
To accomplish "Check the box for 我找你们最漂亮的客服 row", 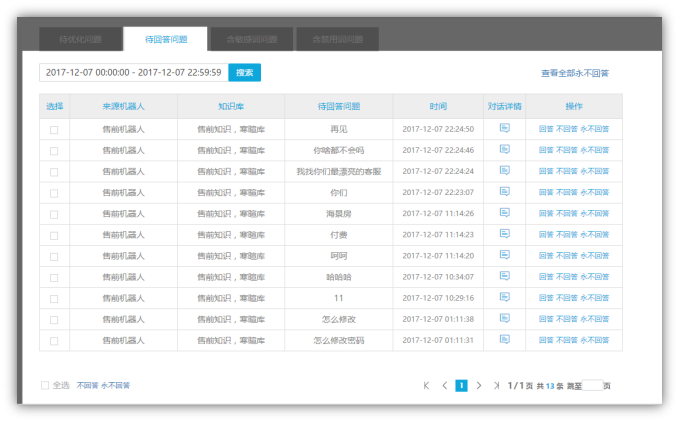I will point(54,172).
